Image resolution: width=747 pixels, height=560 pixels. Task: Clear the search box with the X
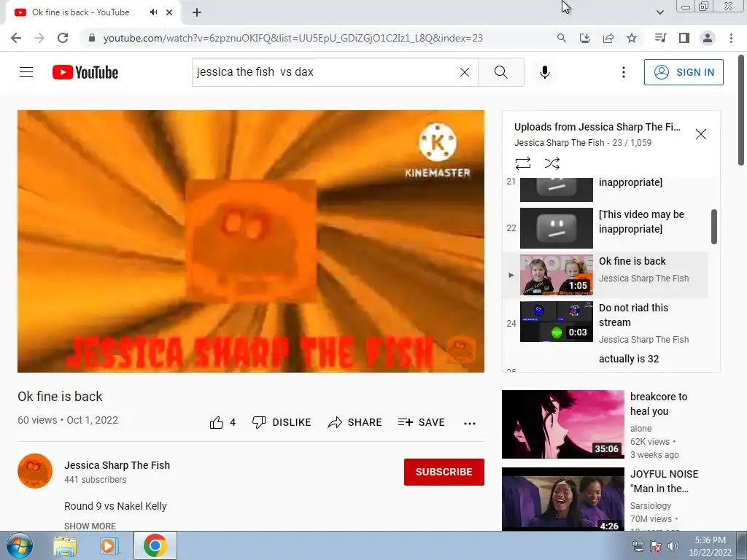pyautogui.click(x=465, y=72)
